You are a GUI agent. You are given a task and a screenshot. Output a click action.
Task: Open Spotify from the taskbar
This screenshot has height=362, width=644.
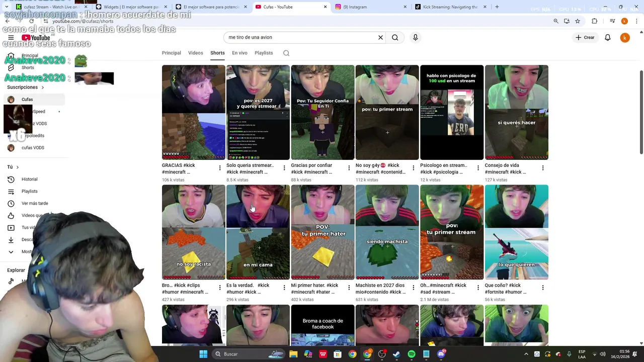tap(412, 354)
